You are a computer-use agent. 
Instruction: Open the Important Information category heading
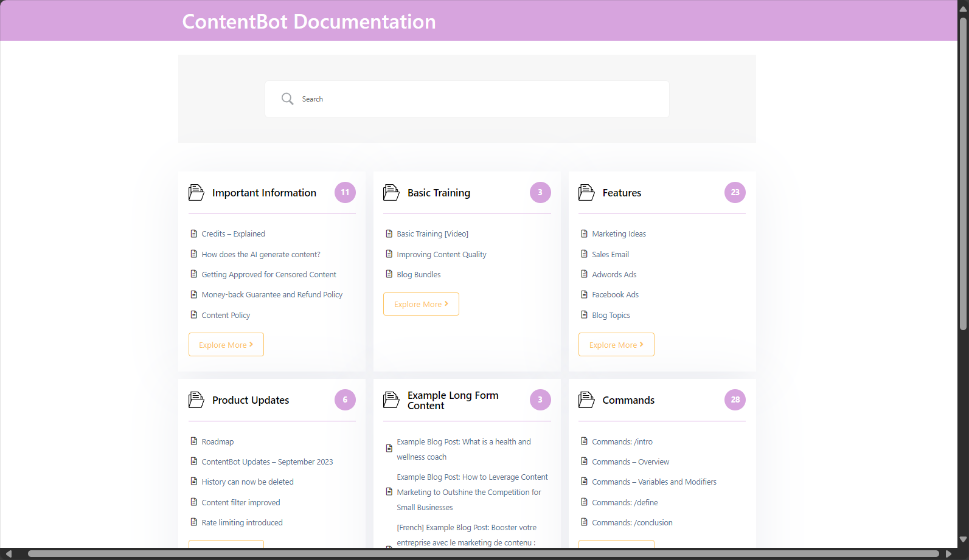[264, 193]
